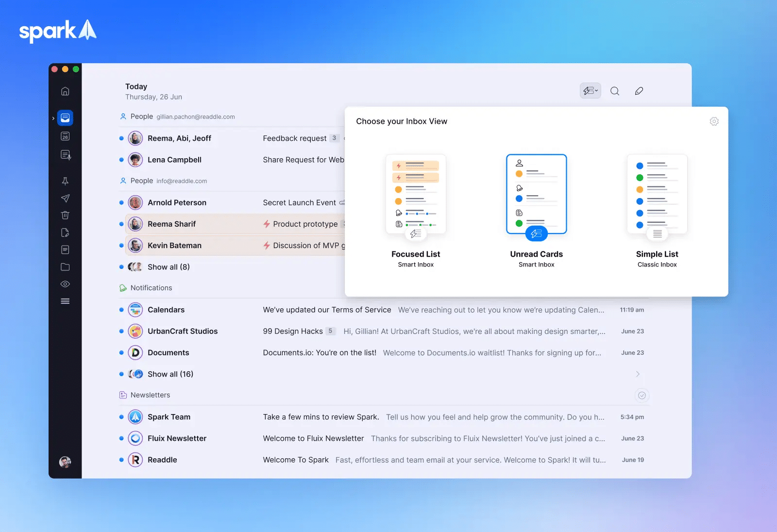Click the Focused List thumbnail preview
Image resolution: width=777 pixels, height=532 pixels.
(x=416, y=194)
